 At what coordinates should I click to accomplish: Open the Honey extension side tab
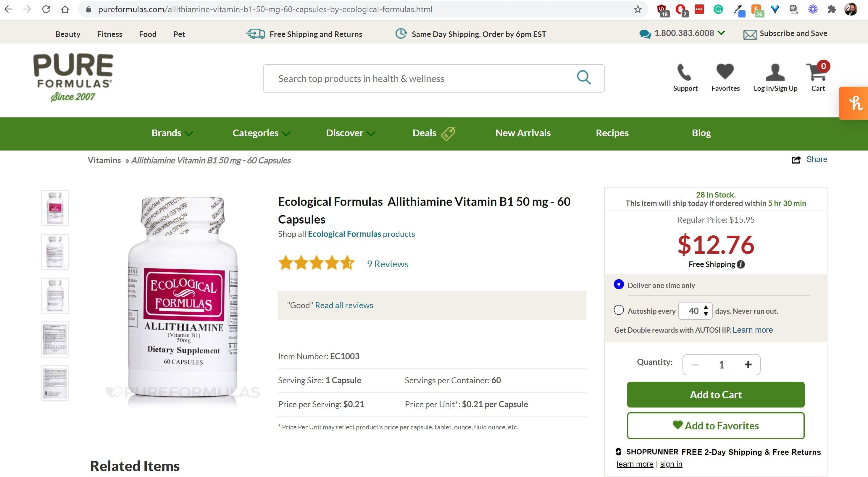point(854,103)
